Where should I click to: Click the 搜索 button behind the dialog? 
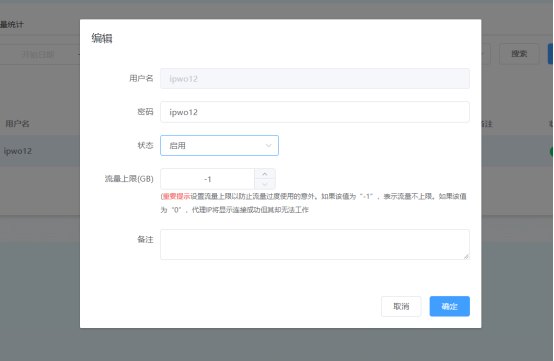click(519, 54)
